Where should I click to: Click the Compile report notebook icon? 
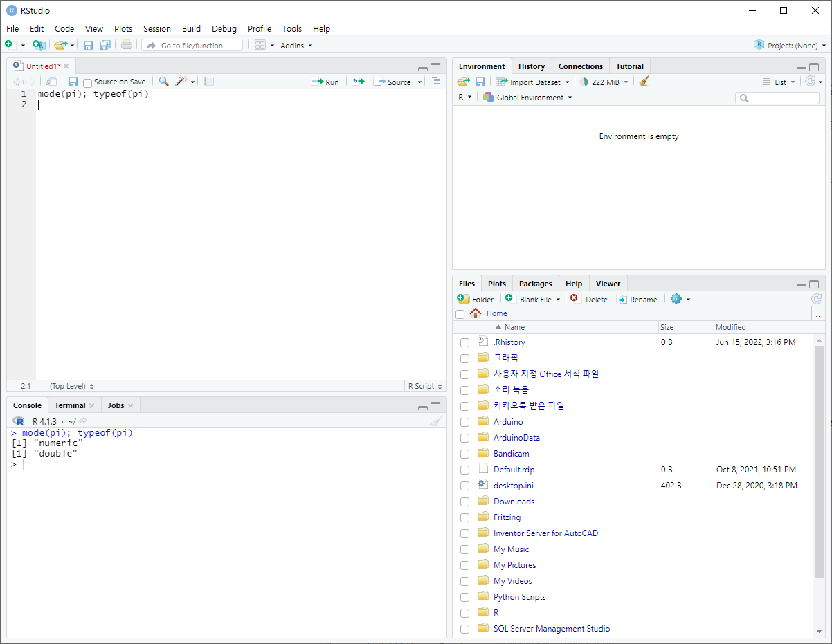click(209, 82)
